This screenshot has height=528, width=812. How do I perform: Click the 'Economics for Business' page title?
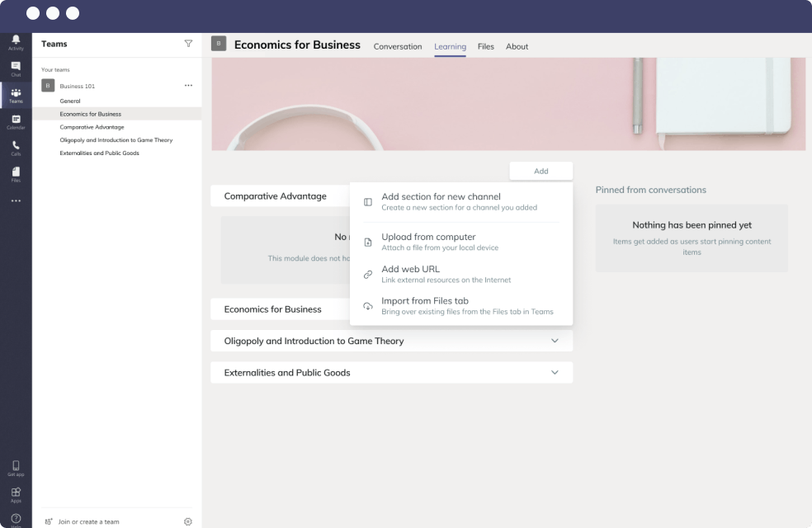click(x=297, y=45)
